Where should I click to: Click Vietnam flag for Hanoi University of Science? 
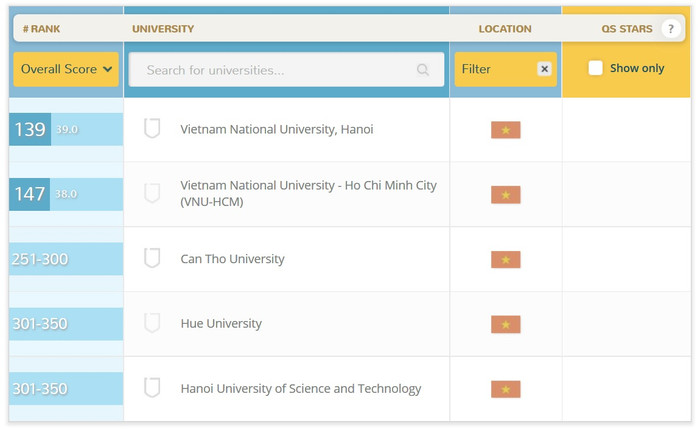pos(505,389)
